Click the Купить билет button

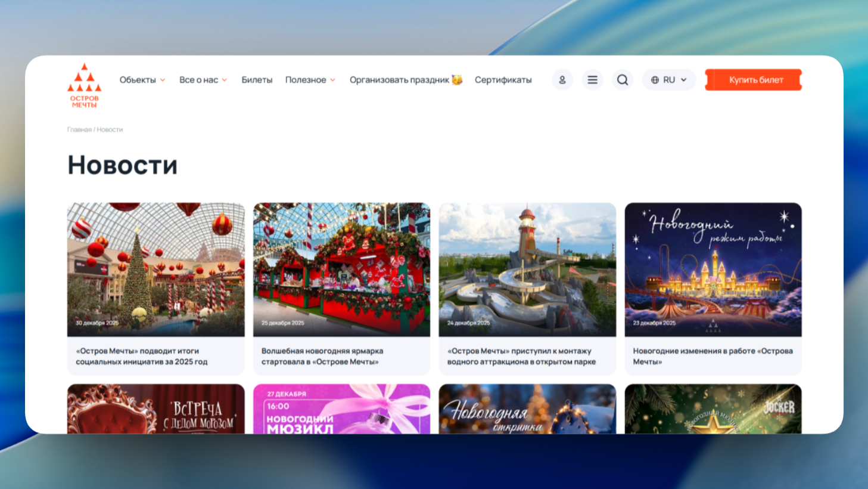[x=753, y=80]
